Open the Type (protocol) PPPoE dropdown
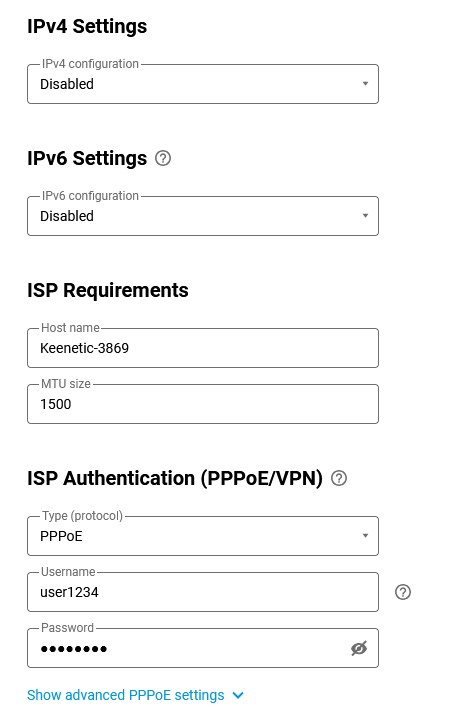This screenshot has width=451, height=724. tap(203, 536)
